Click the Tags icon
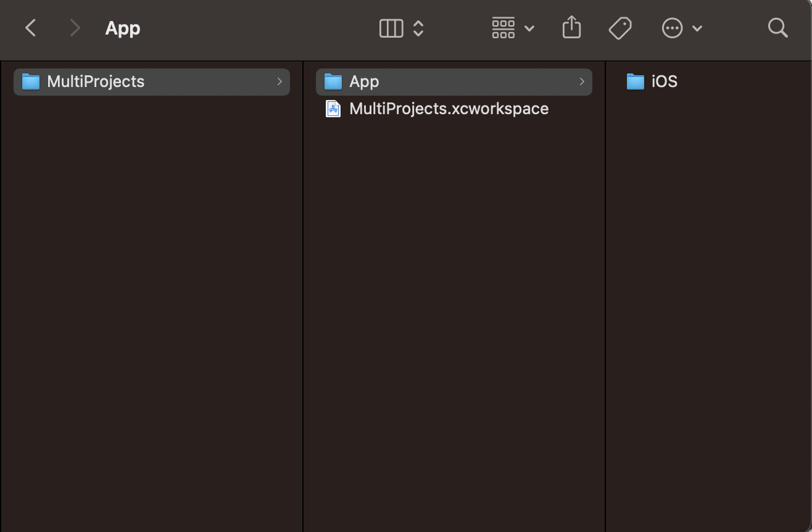The width and height of the screenshot is (812, 532). pyautogui.click(x=620, y=28)
